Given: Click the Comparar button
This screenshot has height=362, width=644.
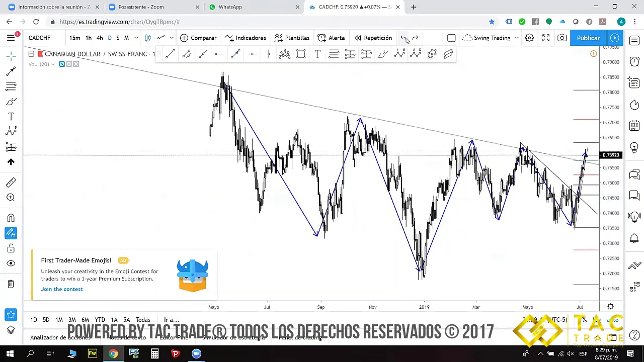Looking at the screenshot, I should [x=198, y=38].
